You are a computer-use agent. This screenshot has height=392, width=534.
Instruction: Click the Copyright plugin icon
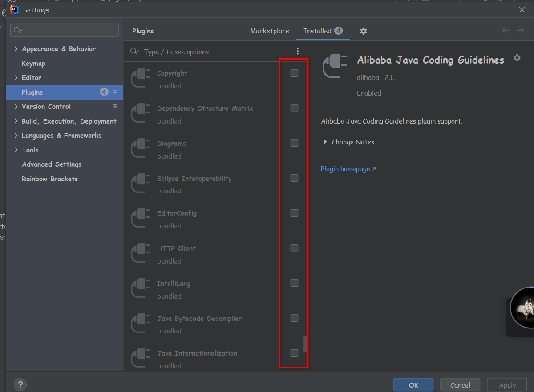click(141, 78)
